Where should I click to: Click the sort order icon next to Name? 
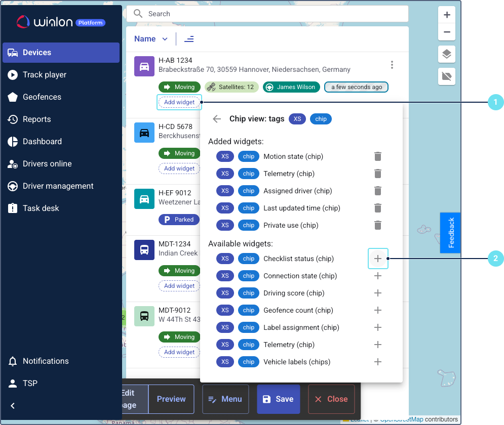pos(189,39)
